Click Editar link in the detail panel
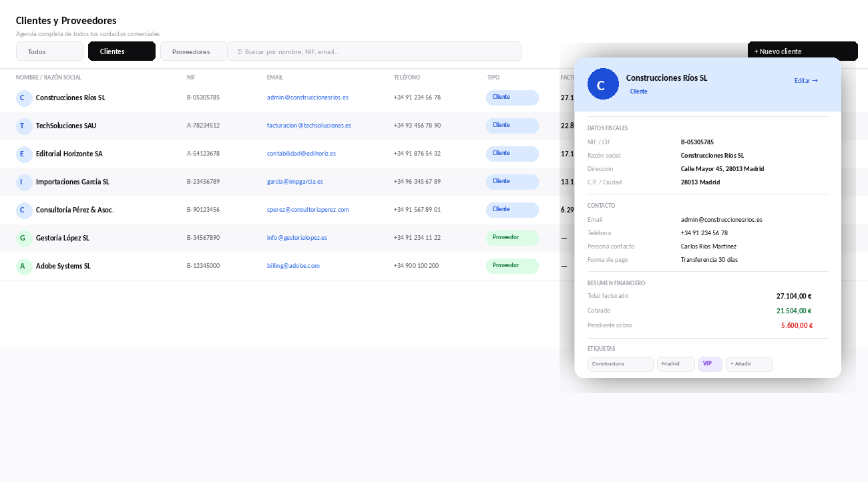868x481 pixels. (806, 81)
